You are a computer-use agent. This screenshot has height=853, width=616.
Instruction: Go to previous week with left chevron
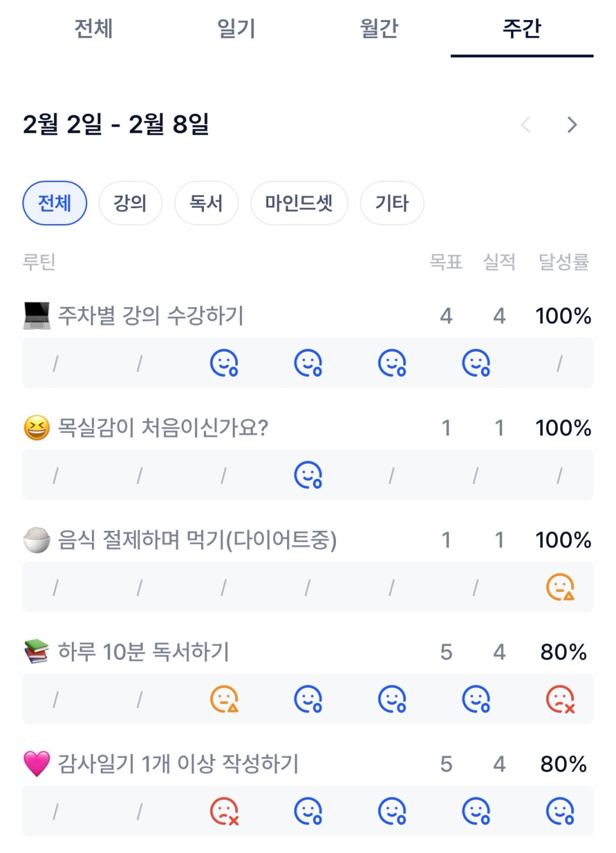pyautogui.click(x=526, y=124)
